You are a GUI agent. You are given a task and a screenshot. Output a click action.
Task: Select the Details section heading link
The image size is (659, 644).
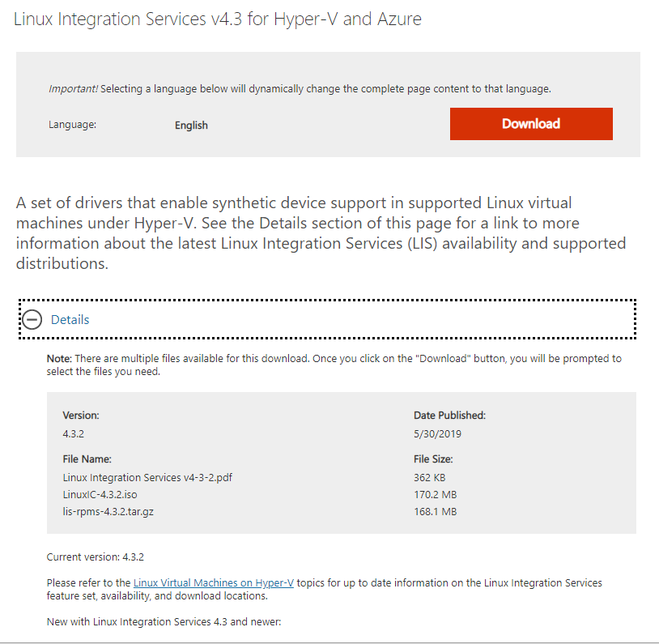point(70,320)
